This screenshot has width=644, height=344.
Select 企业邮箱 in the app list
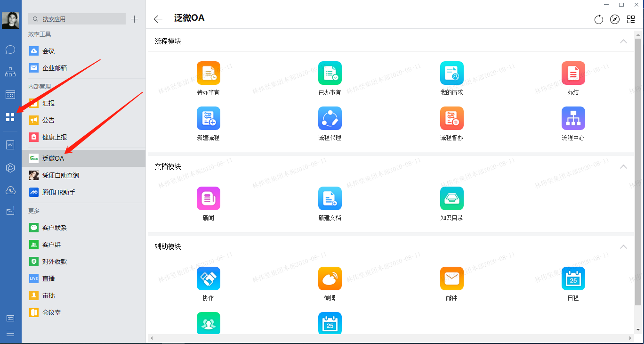tap(84, 68)
